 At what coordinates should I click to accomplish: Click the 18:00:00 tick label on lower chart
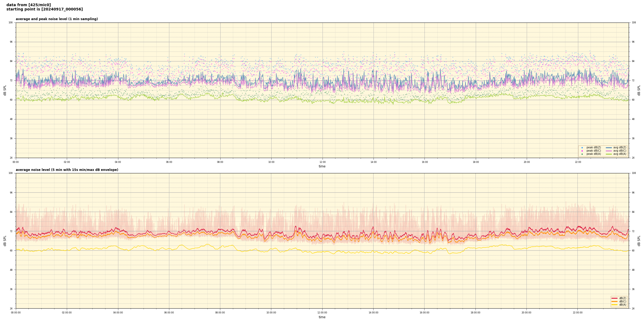[x=475, y=313]
